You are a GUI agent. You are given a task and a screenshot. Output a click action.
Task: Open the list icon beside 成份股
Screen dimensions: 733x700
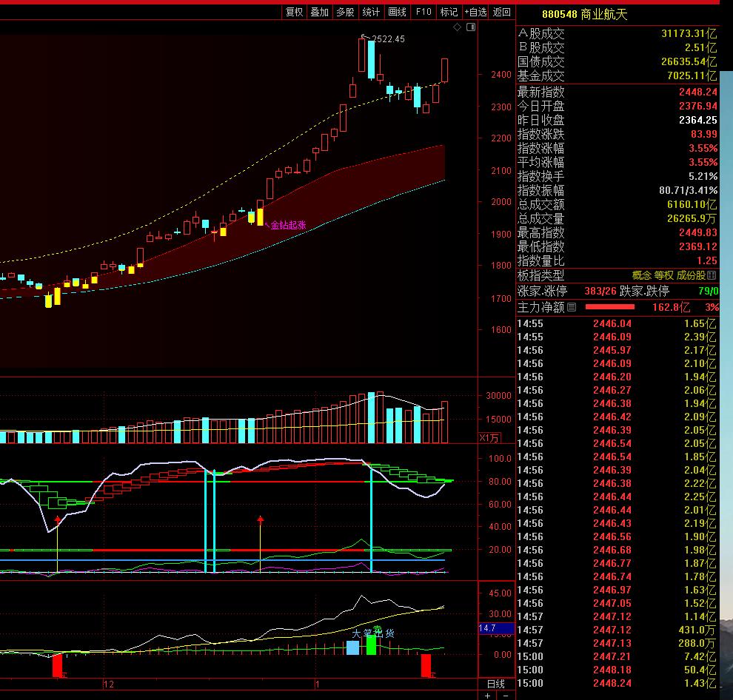pos(712,275)
